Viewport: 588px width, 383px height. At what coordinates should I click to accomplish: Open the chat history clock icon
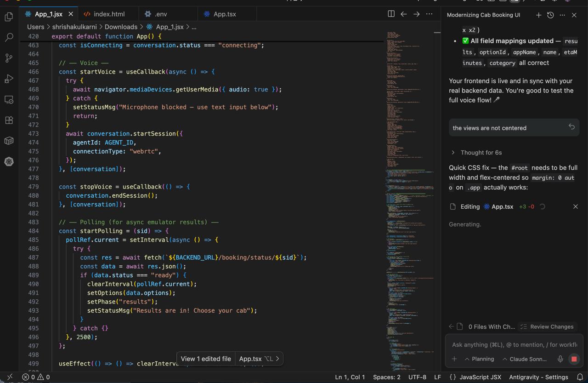pyautogui.click(x=550, y=15)
